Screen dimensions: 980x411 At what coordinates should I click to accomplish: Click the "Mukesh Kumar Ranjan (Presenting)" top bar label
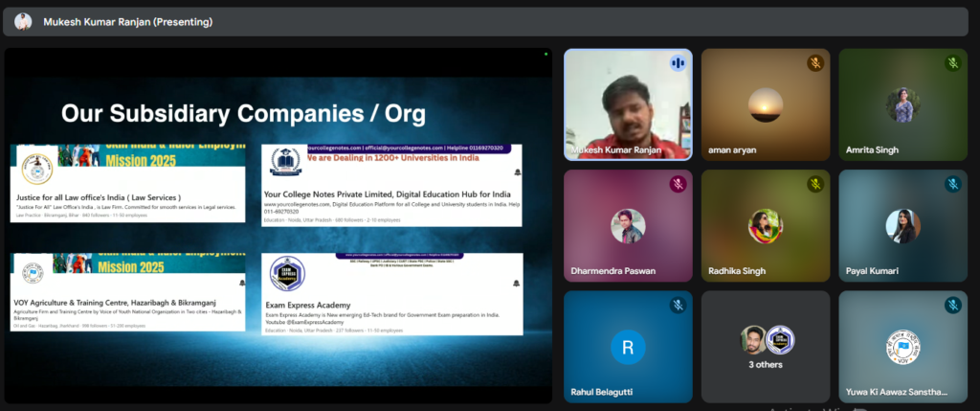tap(128, 22)
